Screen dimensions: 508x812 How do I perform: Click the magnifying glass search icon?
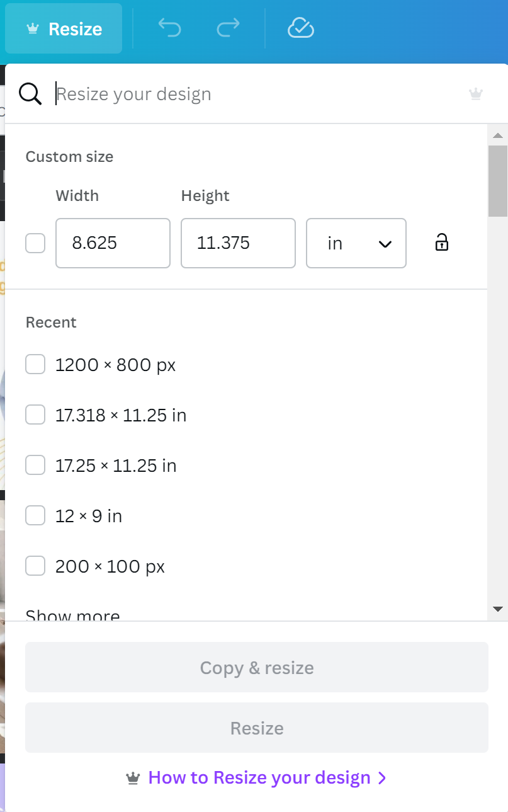[x=30, y=94]
